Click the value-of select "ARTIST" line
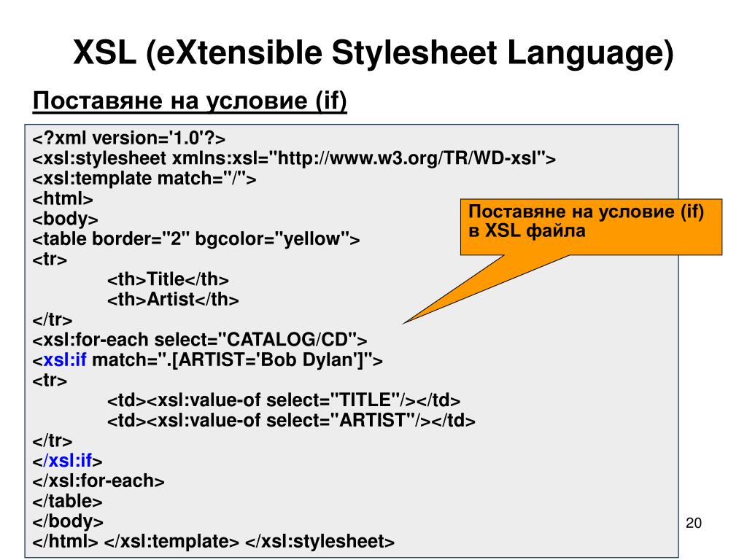Viewport: 747px width, 560px height. coord(291,421)
